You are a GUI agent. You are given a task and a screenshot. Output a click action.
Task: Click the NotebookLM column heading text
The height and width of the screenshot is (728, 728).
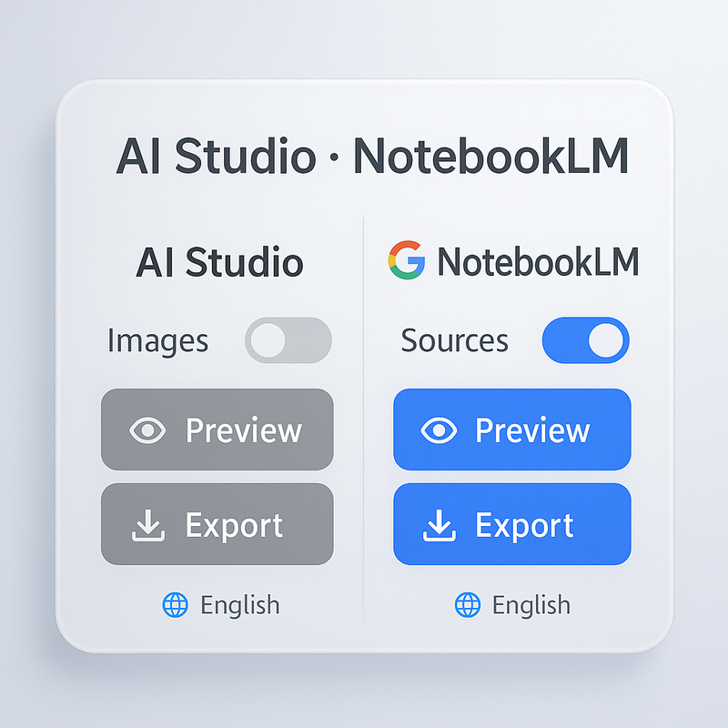coord(538,262)
